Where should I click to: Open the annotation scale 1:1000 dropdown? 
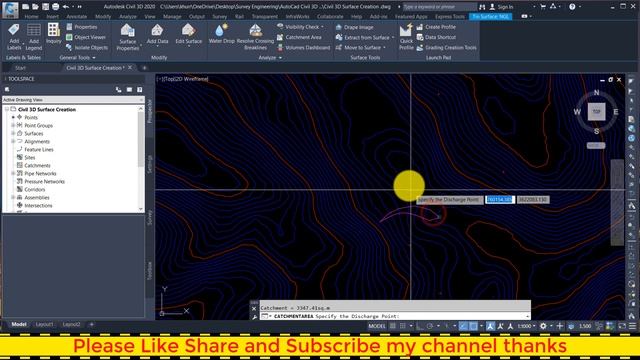tap(527, 326)
